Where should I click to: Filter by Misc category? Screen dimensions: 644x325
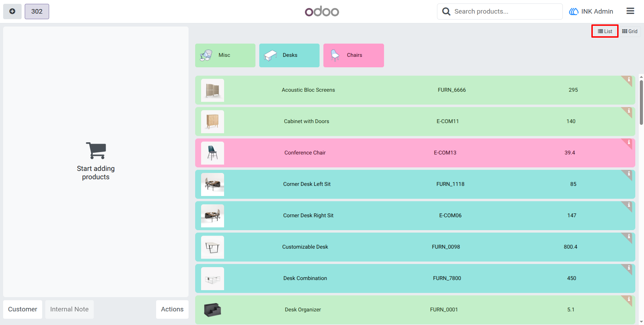point(225,55)
